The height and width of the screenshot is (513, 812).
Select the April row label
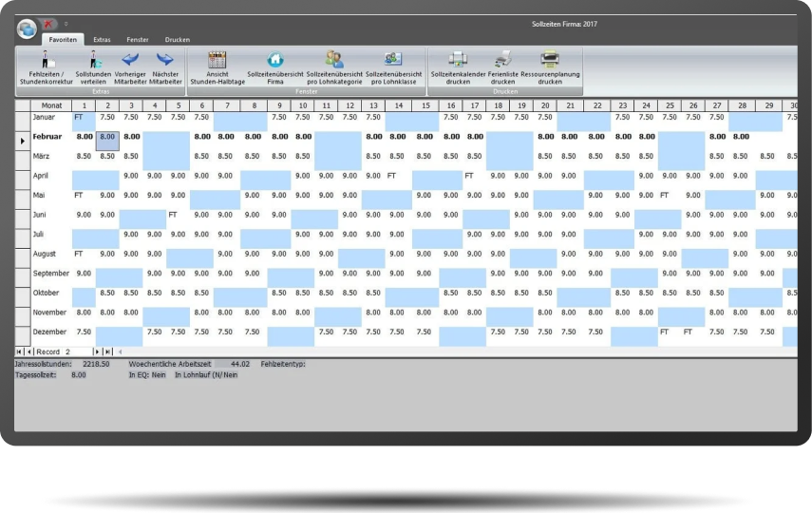click(41, 176)
